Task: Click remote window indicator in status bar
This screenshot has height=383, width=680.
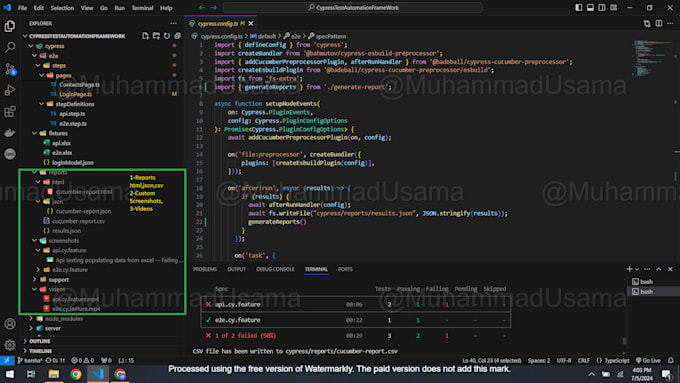Action: click(x=7, y=360)
